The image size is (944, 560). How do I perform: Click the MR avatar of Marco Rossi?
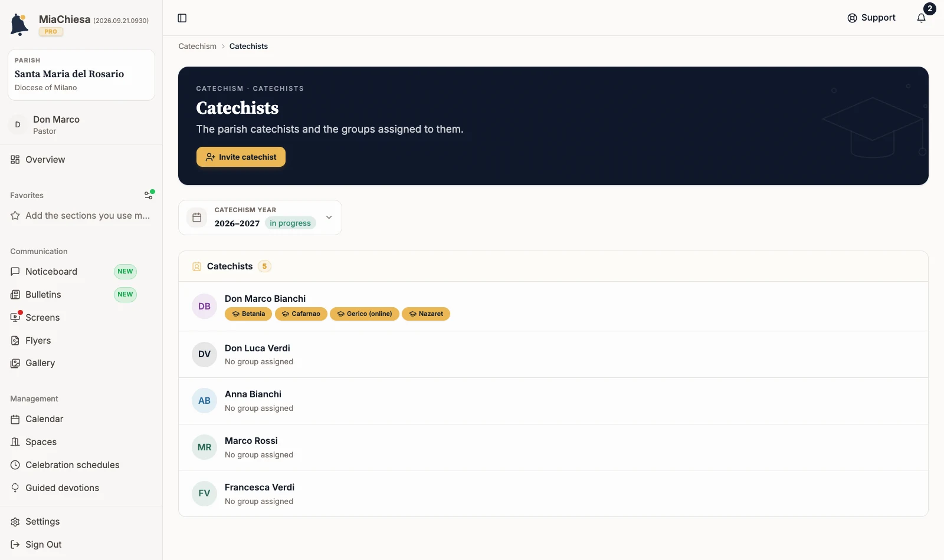tap(205, 447)
